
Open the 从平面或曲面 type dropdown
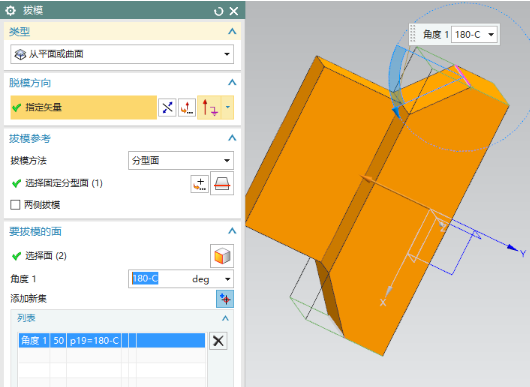coord(122,54)
